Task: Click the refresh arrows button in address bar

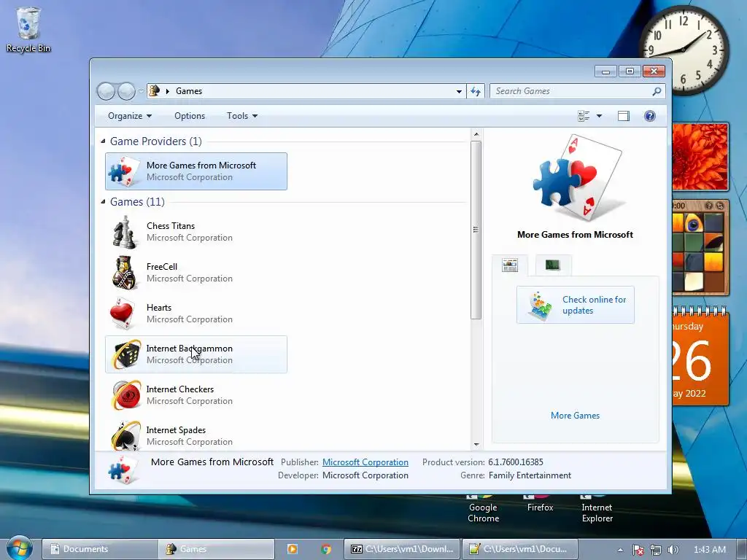Action: click(476, 91)
